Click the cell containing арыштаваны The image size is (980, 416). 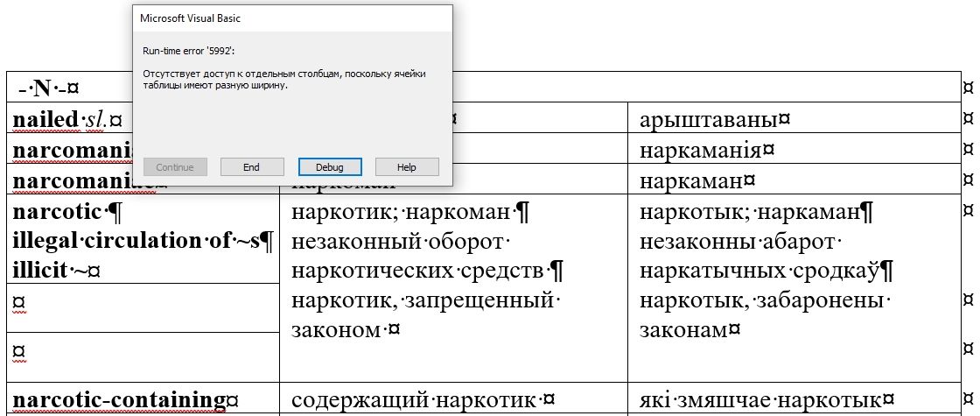794,117
